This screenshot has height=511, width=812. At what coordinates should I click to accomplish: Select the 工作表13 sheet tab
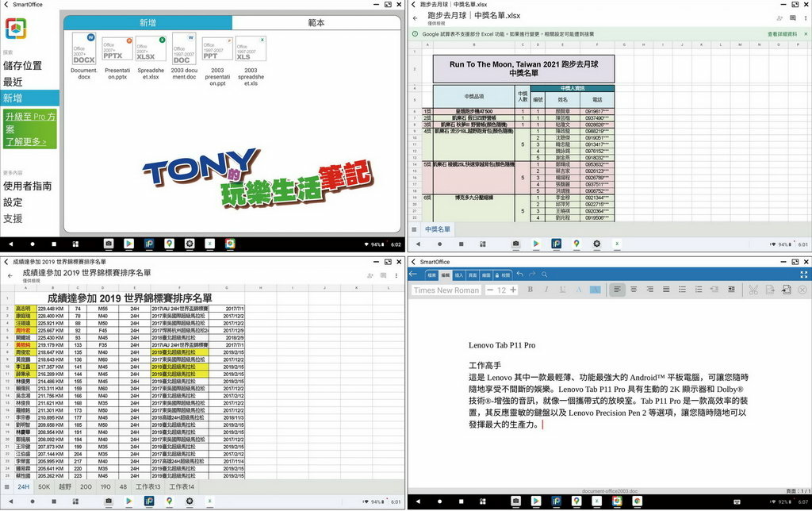(x=148, y=486)
